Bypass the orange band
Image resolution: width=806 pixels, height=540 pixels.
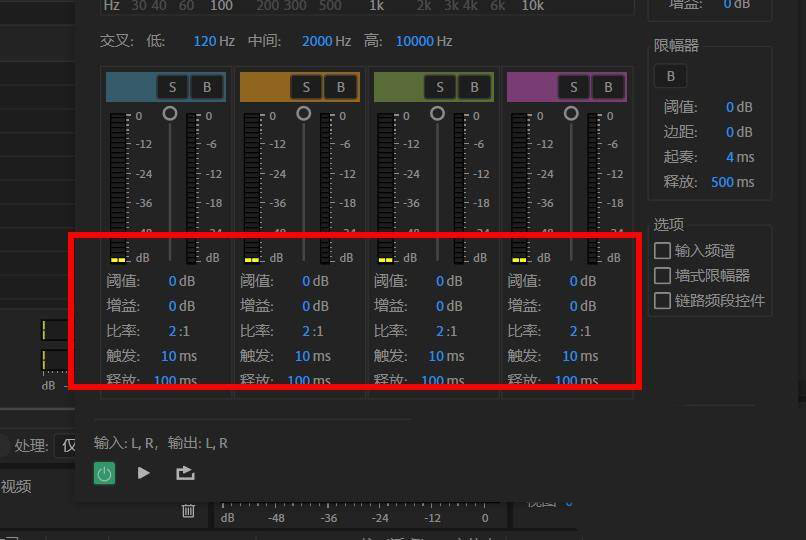tap(340, 87)
